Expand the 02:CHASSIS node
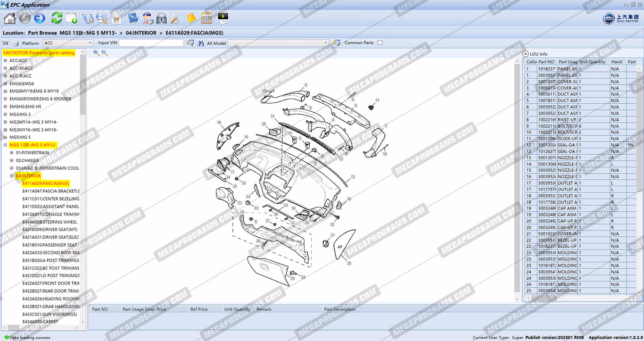The height and width of the screenshot is (341, 644). click(12, 160)
